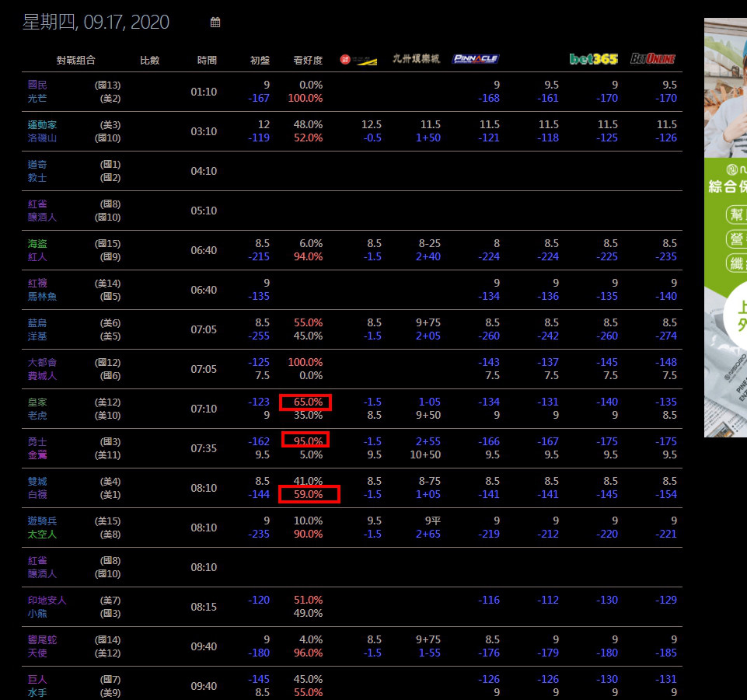747x700 pixels.
Task: Open the 皇家 team link
Action: click(x=37, y=402)
